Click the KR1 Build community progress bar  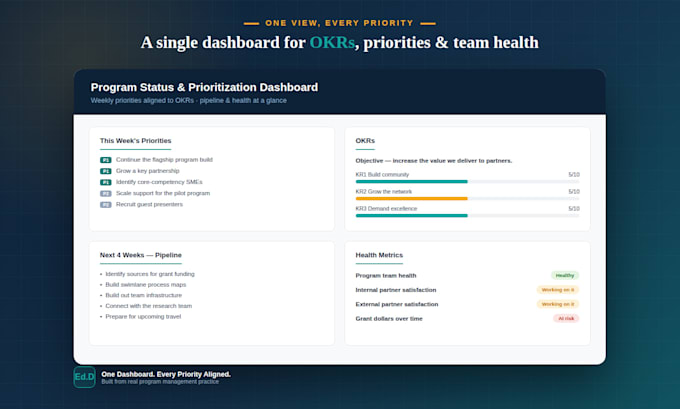pyautogui.click(x=467, y=182)
